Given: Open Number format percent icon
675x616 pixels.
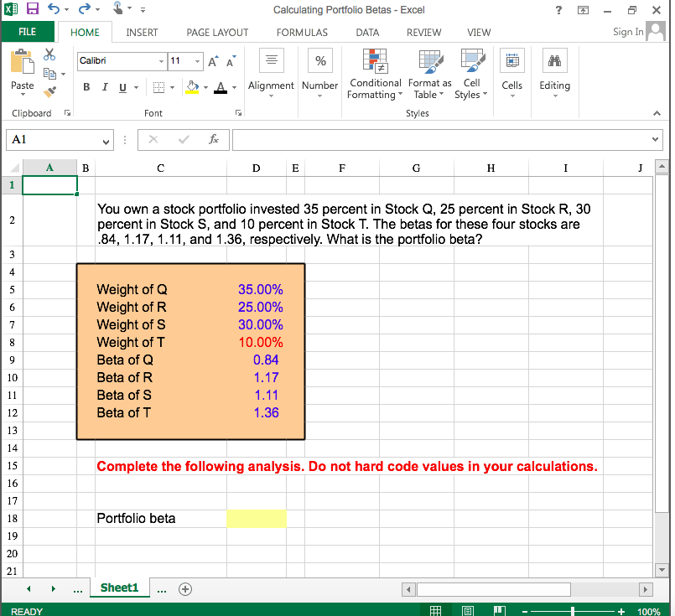Looking at the screenshot, I should [319, 60].
